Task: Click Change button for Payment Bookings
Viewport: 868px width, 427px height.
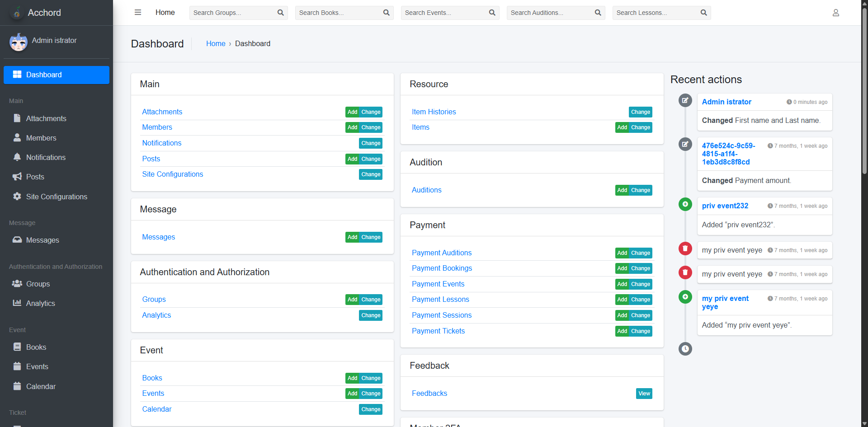Action: click(x=641, y=268)
